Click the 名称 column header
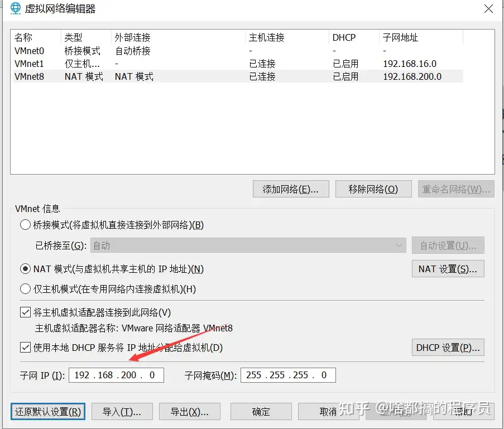Screen dimensions: 504x429 click(36, 37)
